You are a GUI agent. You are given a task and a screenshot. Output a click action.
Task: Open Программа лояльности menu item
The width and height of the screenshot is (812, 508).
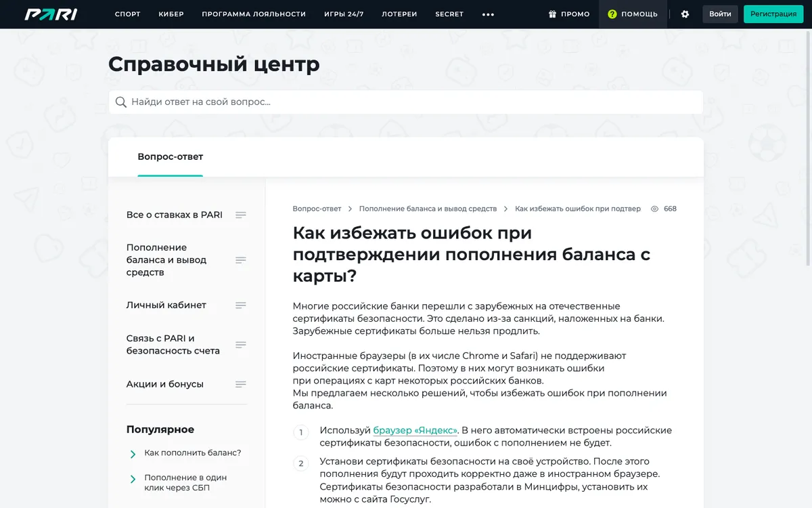[x=254, y=14]
